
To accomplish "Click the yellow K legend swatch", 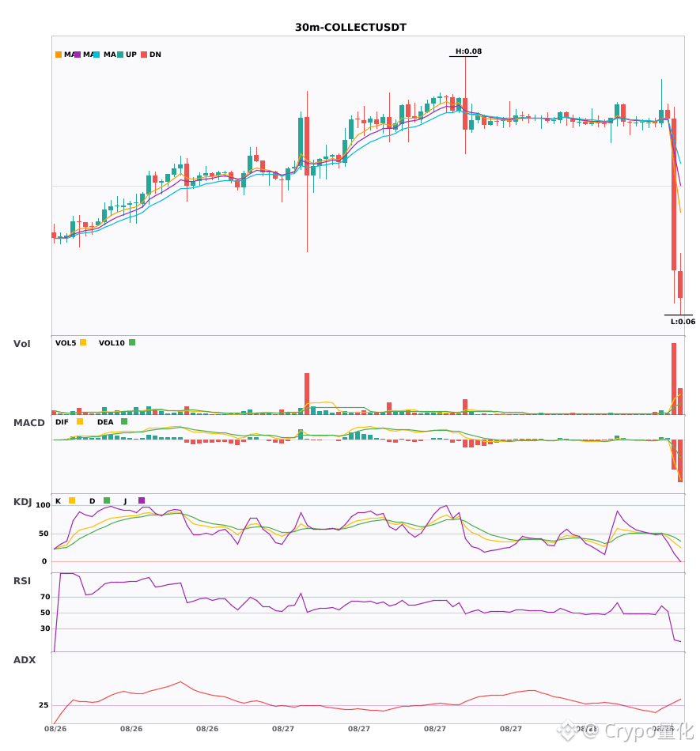I will (72, 500).
